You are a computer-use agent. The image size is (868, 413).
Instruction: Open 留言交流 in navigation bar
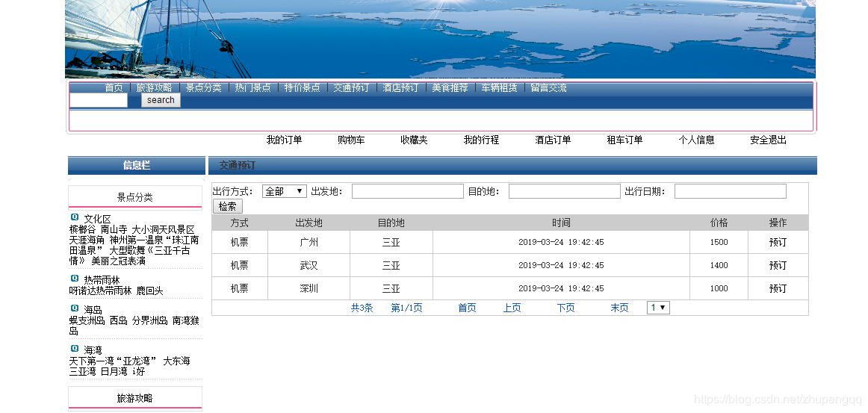click(548, 88)
